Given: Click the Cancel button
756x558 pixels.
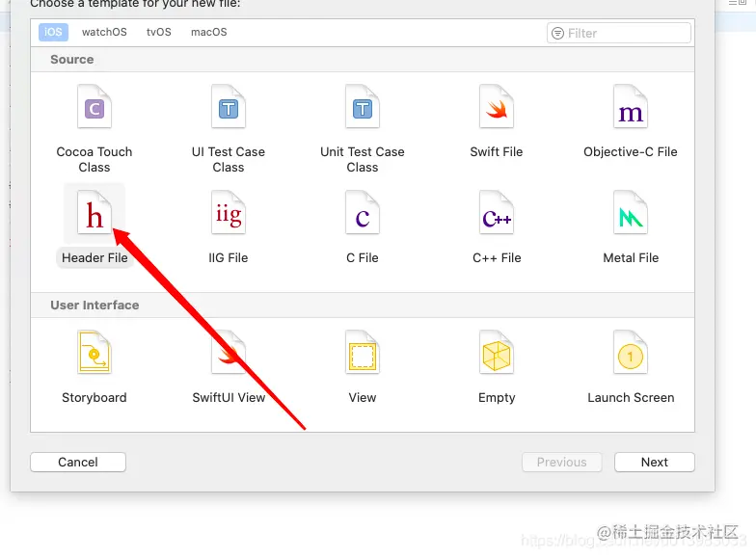Looking at the screenshot, I should pos(78,463).
